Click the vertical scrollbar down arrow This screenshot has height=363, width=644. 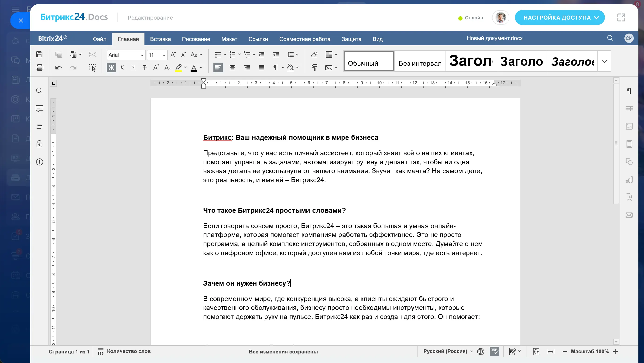pyautogui.click(x=616, y=342)
